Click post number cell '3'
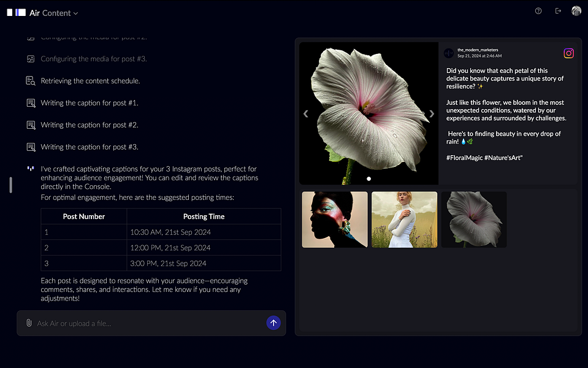Image resolution: width=588 pixels, height=368 pixels. tap(83, 263)
